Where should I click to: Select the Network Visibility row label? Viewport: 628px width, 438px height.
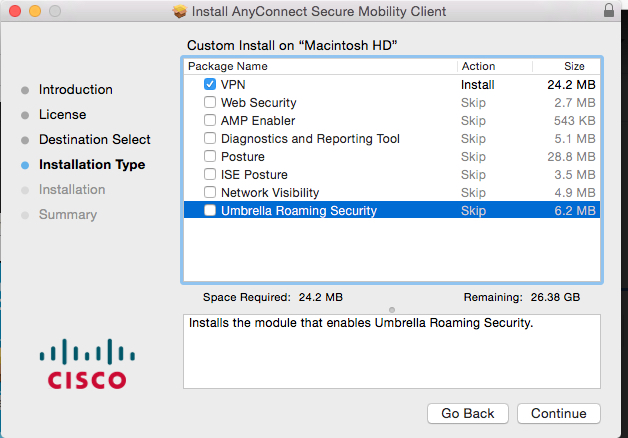[x=270, y=193]
